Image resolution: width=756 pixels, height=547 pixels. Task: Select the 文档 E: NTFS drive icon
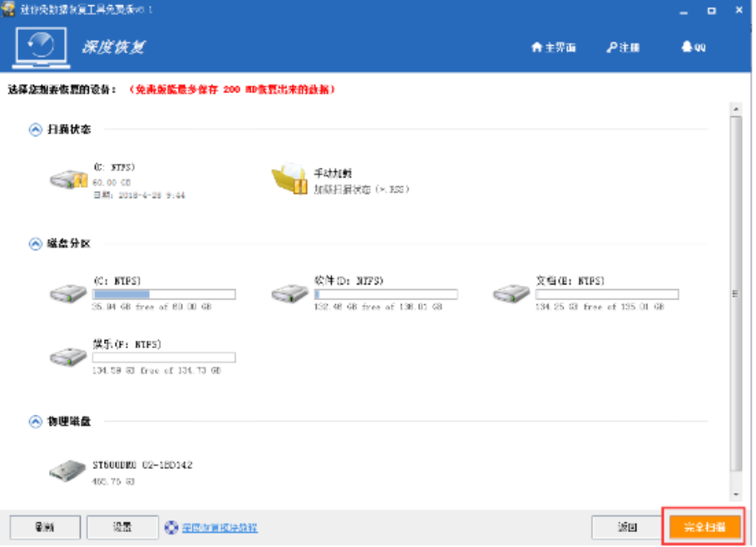pyautogui.click(x=511, y=293)
